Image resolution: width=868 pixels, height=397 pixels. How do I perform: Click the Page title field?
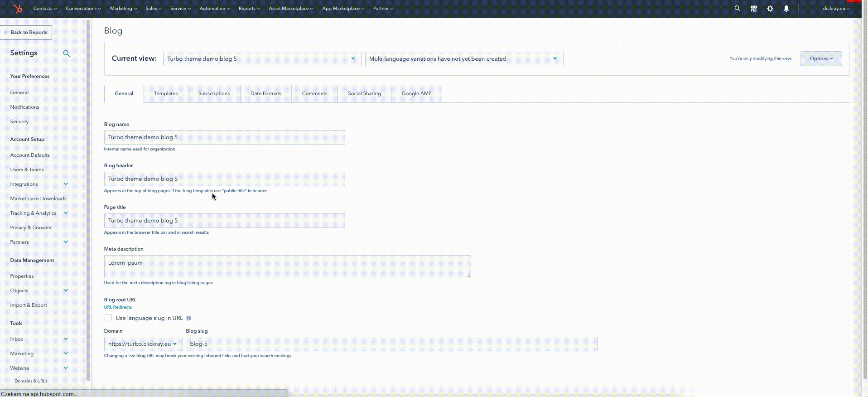(224, 221)
